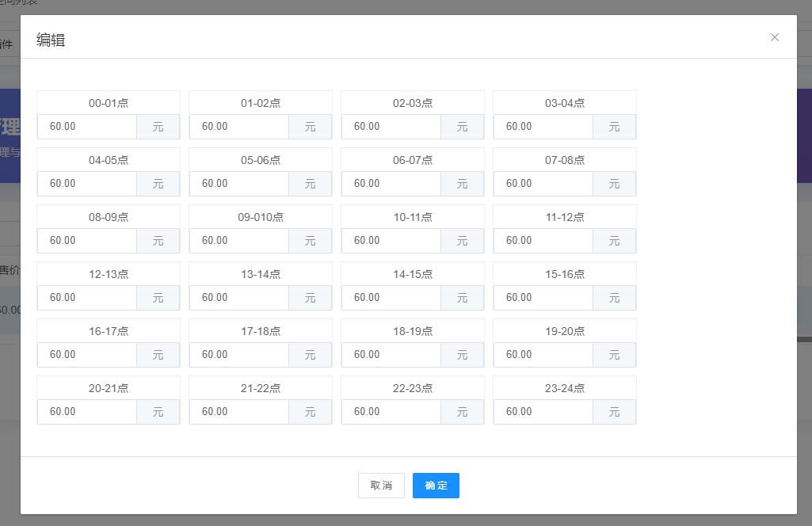Edit the 18-19点 price field
This screenshot has width=812, height=526.
391,355
